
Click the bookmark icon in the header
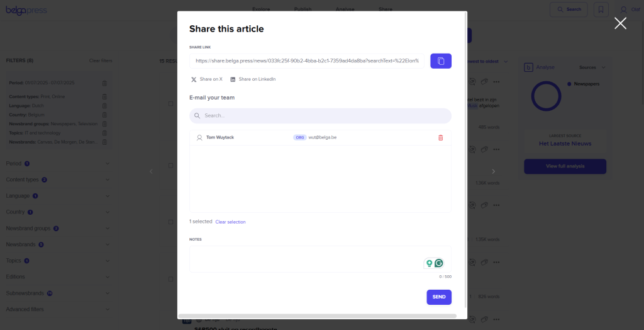[x=601, y=9]
